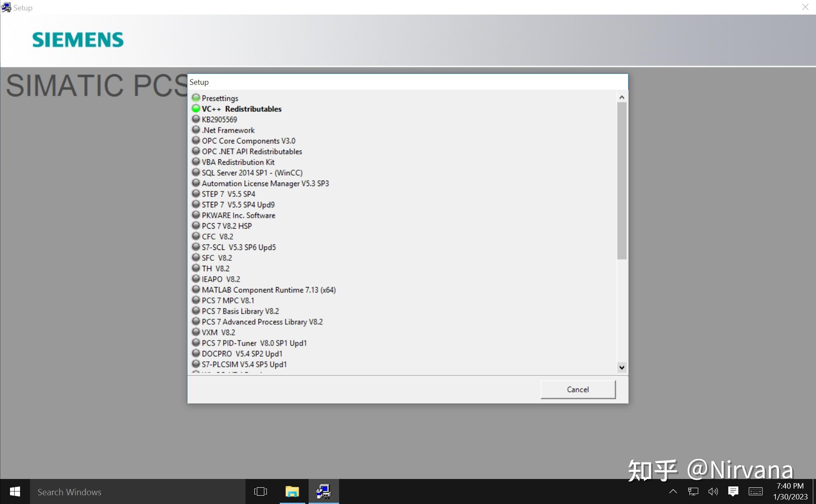Click the Automation License Manager status circle

point(196,182)
